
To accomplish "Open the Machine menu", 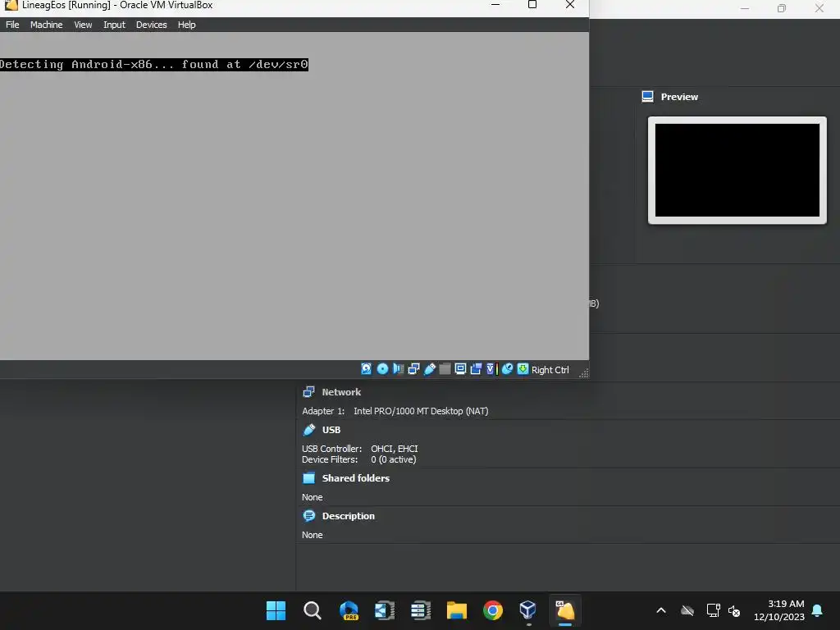I will tap(46, 25).
